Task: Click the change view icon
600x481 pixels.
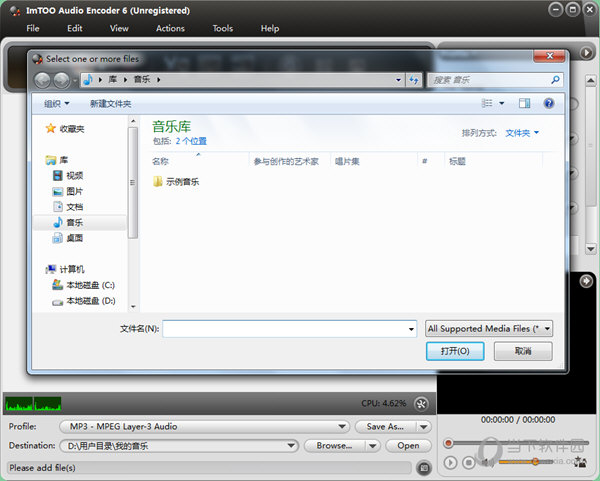Action: click(x=487, y=103)
